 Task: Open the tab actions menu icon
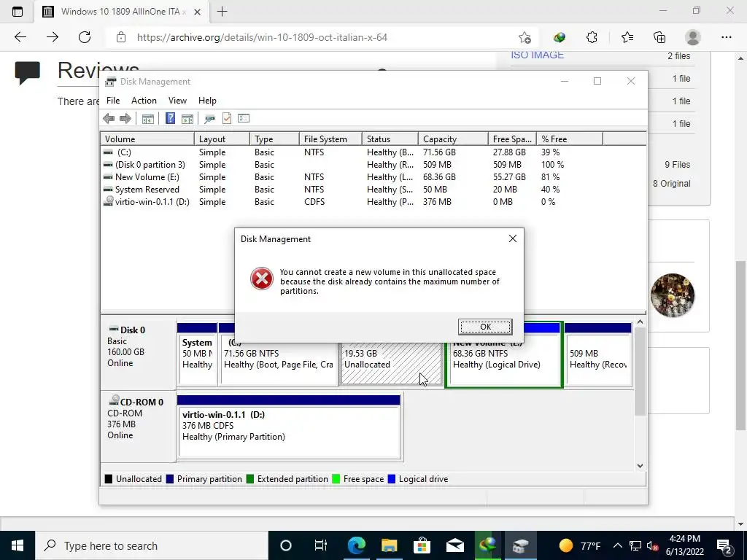click(x=18, y=12)
